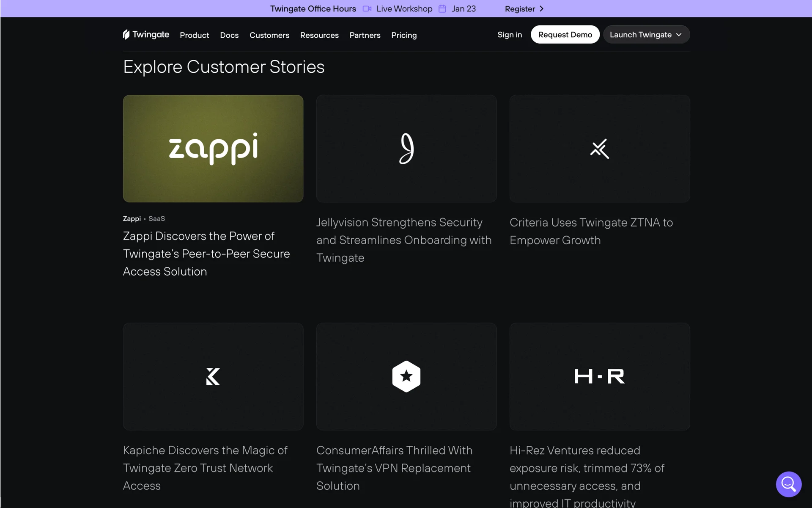Click the calendar icon beside Jan 23
Viewport: 812px width, 508px height.
[442, 9]
